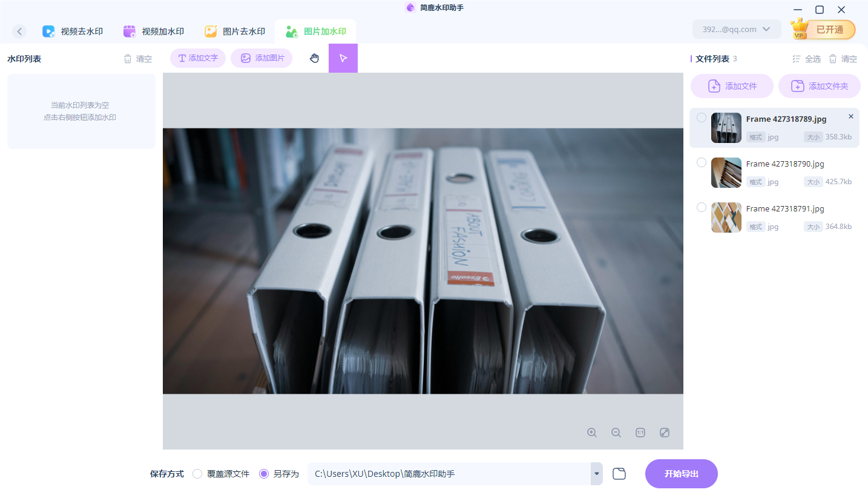Screen dimensions: 868x498
Task: Open Frame 427318791.jpg thumbnail in file list
Action: point(726,217)
